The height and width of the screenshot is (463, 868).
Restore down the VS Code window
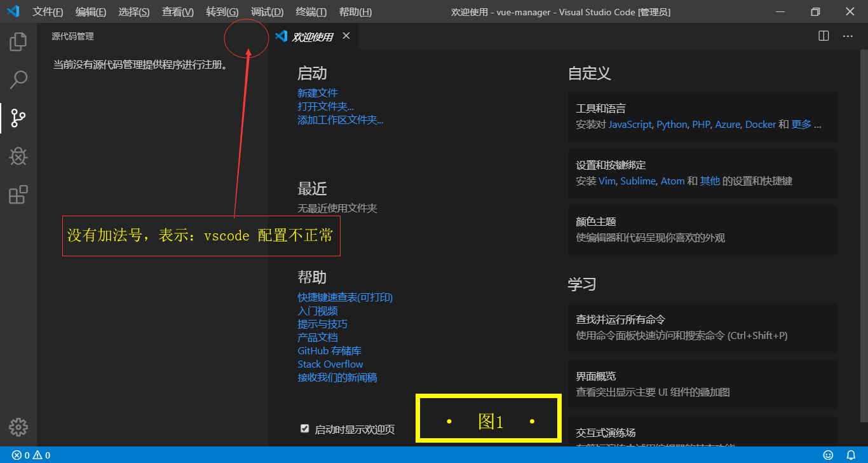(815, 11)
